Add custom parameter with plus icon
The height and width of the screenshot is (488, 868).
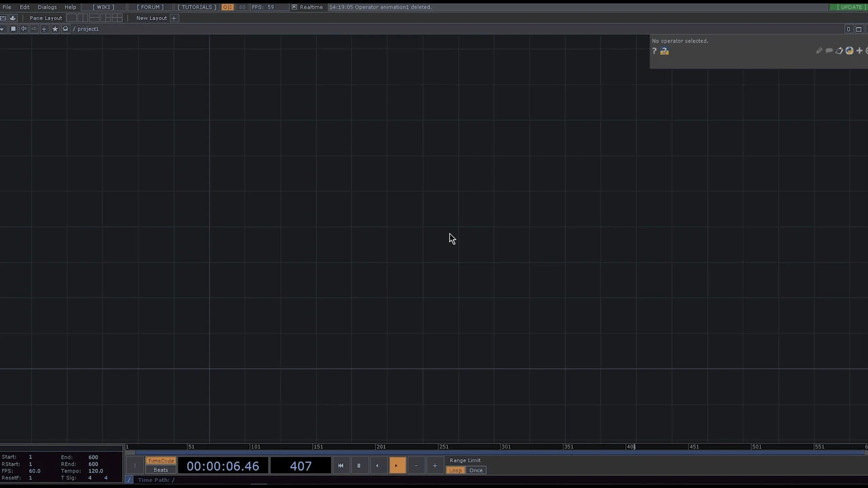(x=859, y=51)
